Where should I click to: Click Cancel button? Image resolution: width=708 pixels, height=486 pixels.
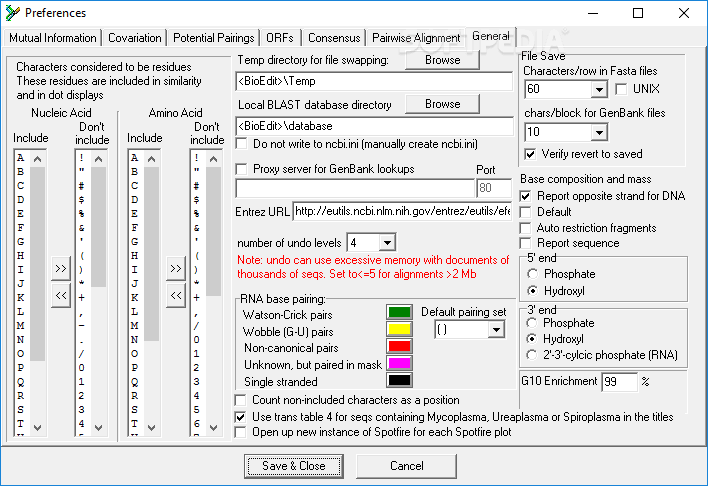[406, 466]
